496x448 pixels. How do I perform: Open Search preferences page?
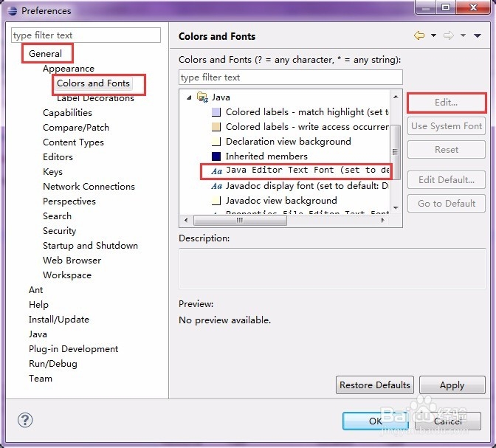click(58, 216)
